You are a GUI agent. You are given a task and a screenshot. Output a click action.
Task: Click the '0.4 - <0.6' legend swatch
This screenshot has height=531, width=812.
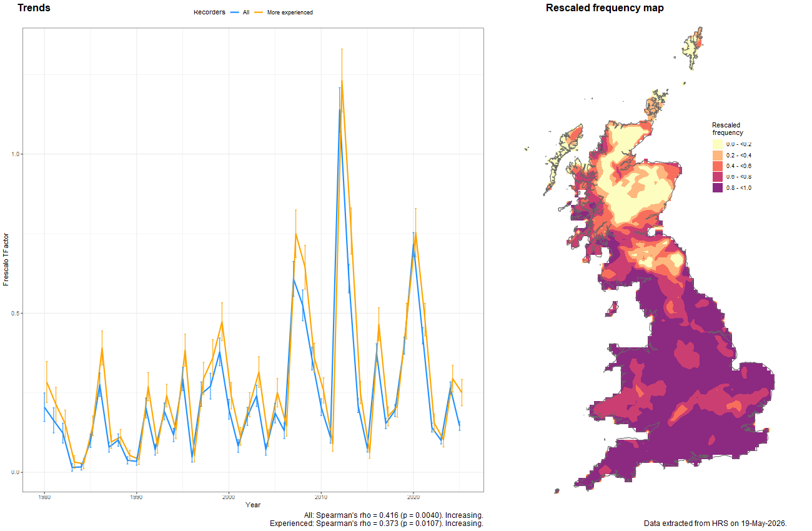pyautogui.click(x=718, y=166)
